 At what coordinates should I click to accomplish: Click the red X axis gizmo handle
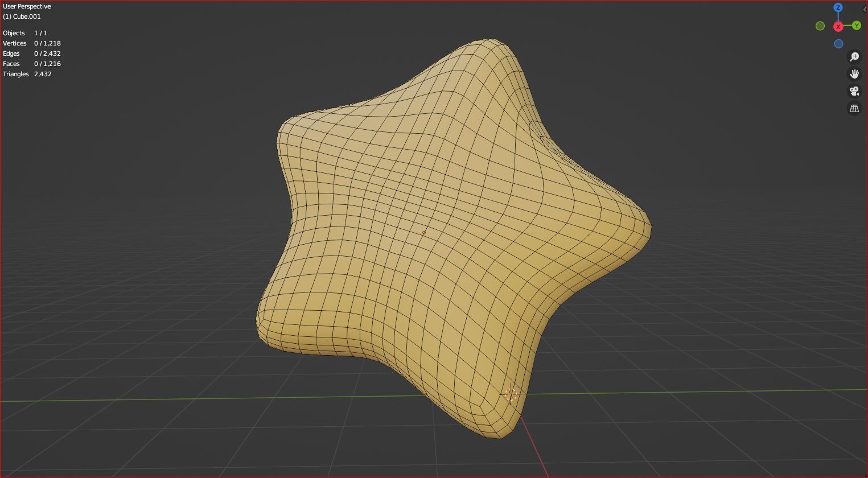pyautogui.click(x=838, y=27)
